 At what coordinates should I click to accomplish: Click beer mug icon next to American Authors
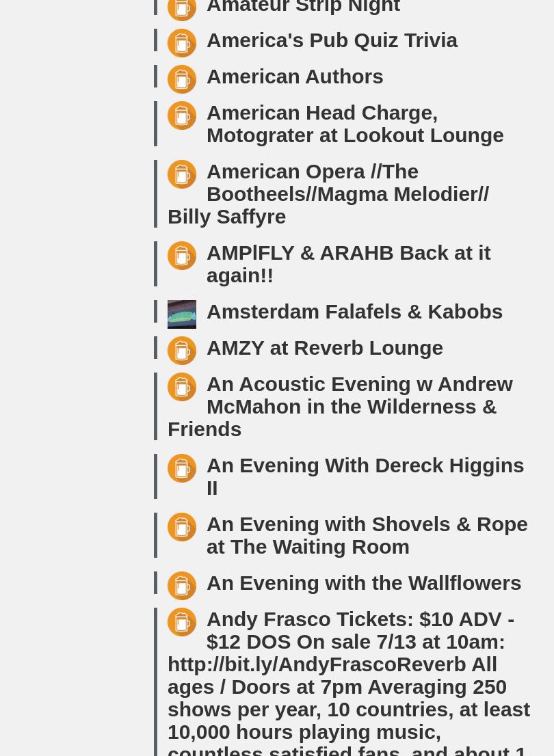(182, 79)
